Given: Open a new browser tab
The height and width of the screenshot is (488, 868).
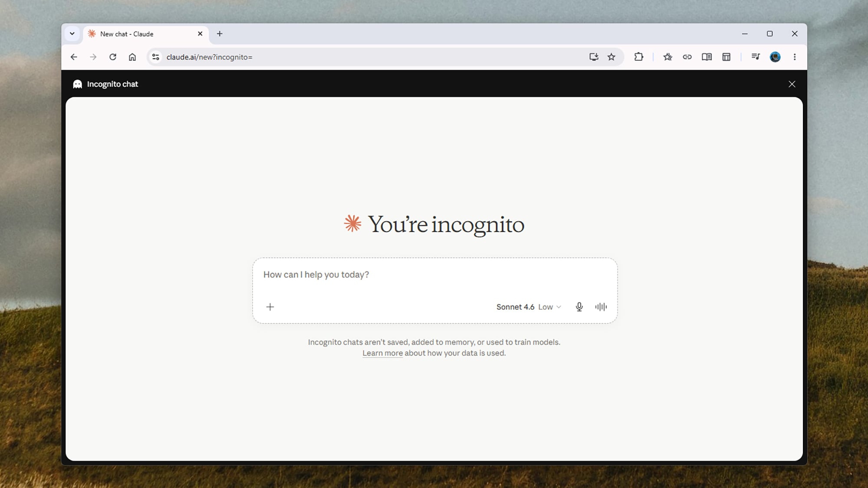Looking at the screenshot, I should [220, 34].
